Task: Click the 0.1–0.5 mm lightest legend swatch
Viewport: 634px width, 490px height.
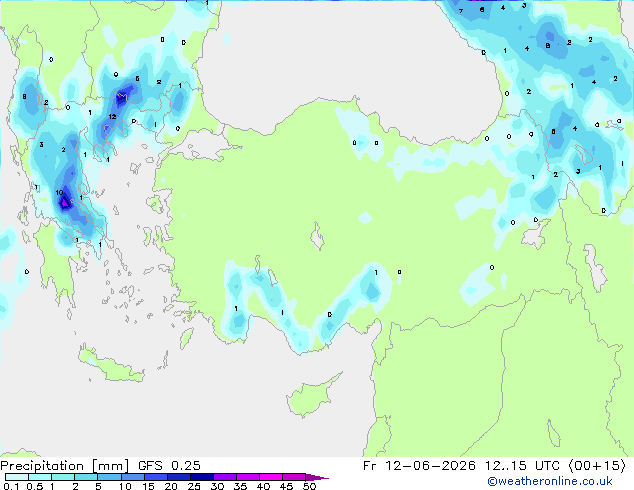Action: [17, 477]
